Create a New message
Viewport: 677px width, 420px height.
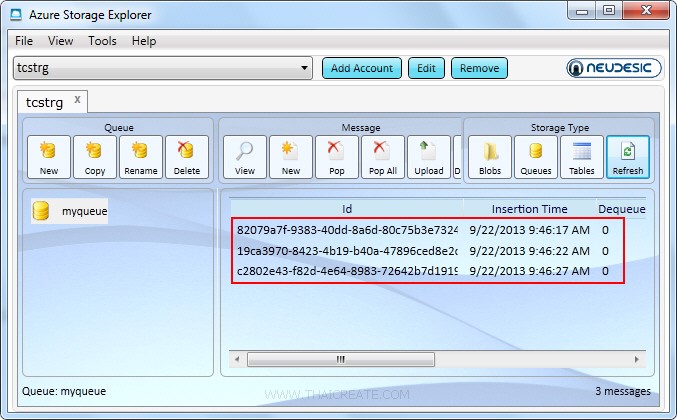[291, 157]
